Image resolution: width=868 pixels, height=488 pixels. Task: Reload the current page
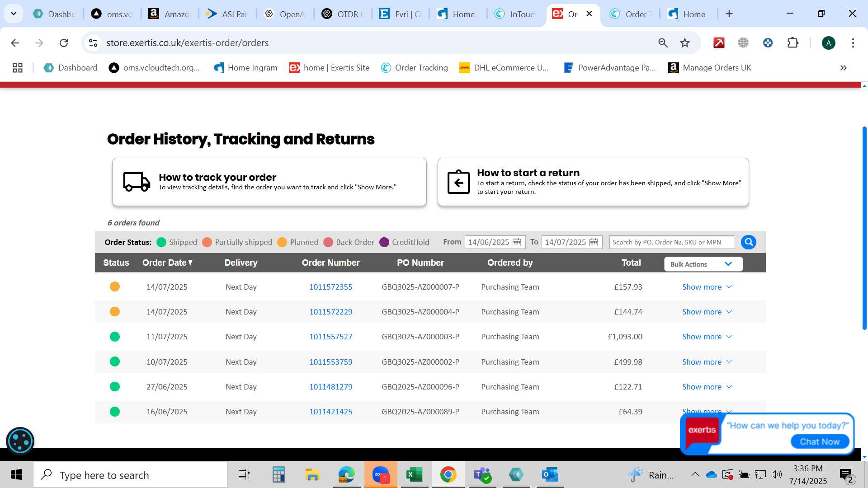(x=64, y=43)
